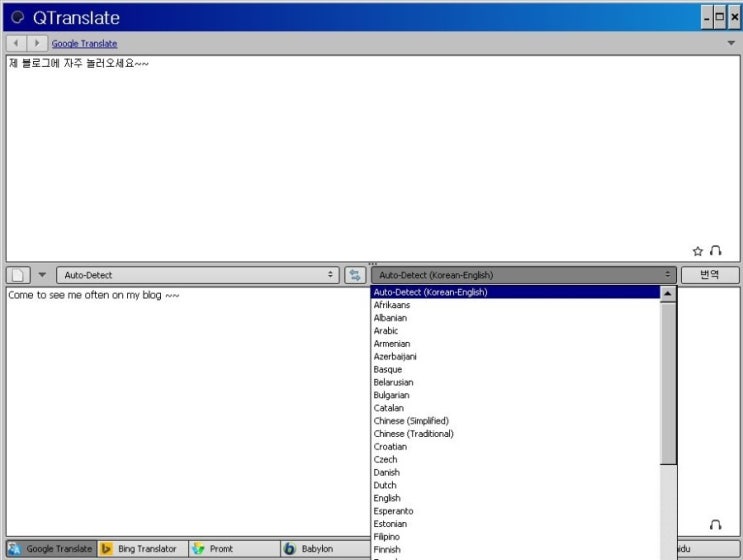Click the star favorite icon in source box

coord(698,251)
